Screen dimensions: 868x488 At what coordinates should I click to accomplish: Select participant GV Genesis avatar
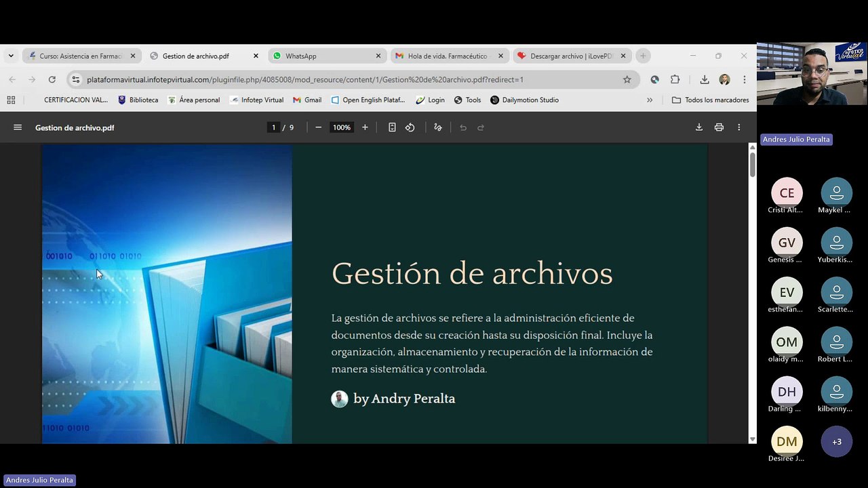tap(787, 243)
